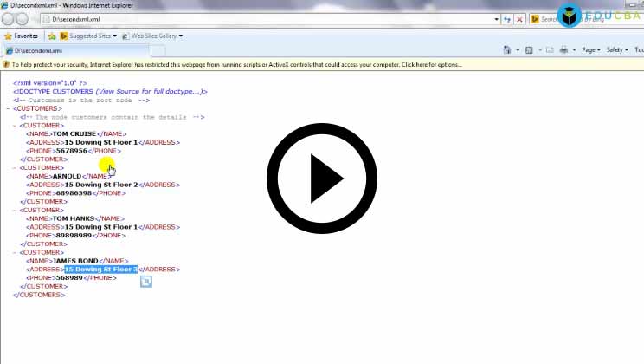Click the Feeds toolbar icon
The image size is (644, 364).
529,50
